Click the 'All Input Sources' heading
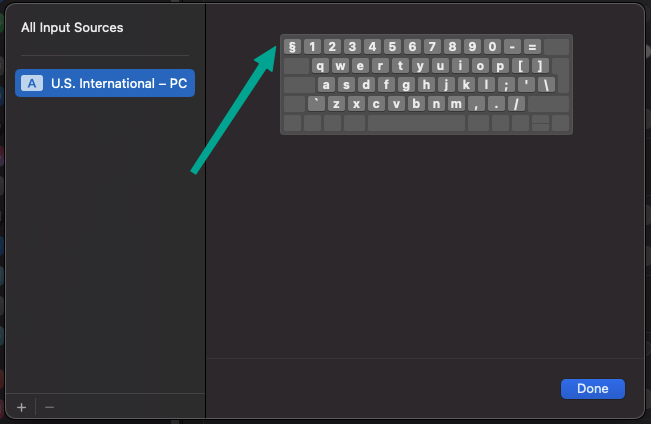The width and height of the screenshot is (651, 424). point(72,28)
